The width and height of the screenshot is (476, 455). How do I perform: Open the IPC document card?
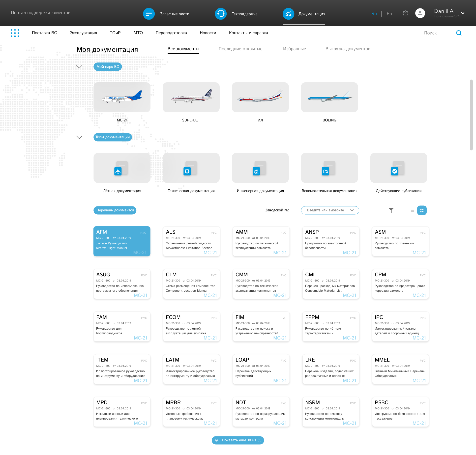coord(400,326)
